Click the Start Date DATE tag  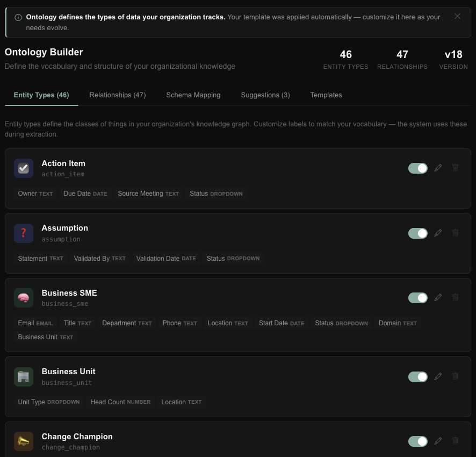click(282, 323)
